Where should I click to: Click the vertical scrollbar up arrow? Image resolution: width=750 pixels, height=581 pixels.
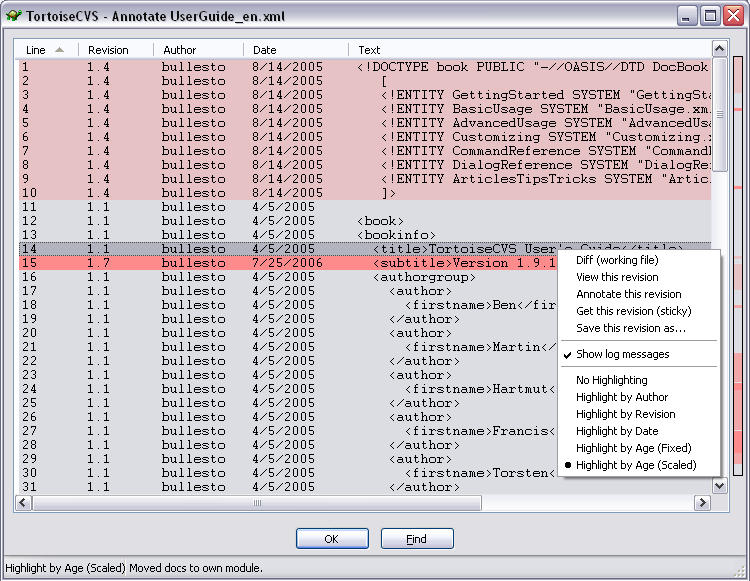pos(720,48)
